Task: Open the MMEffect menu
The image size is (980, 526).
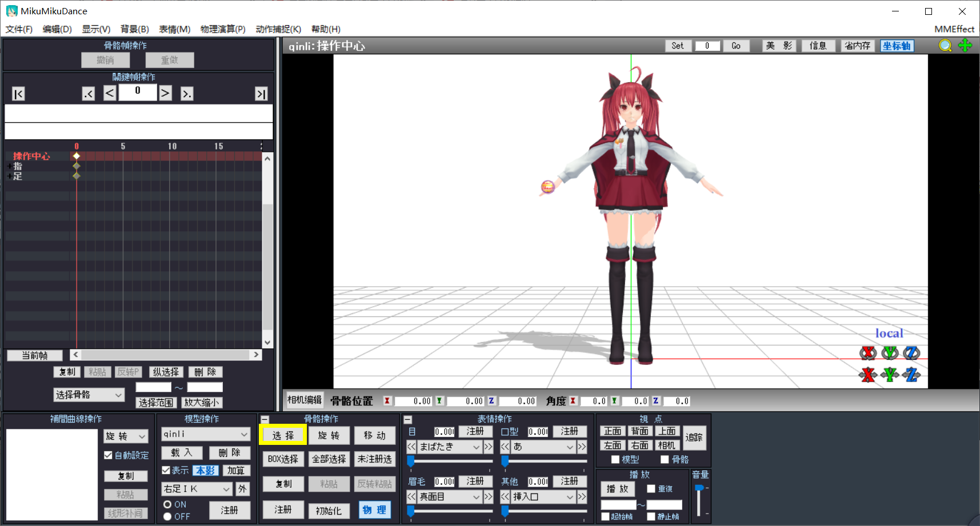Action: coord(954,29)
